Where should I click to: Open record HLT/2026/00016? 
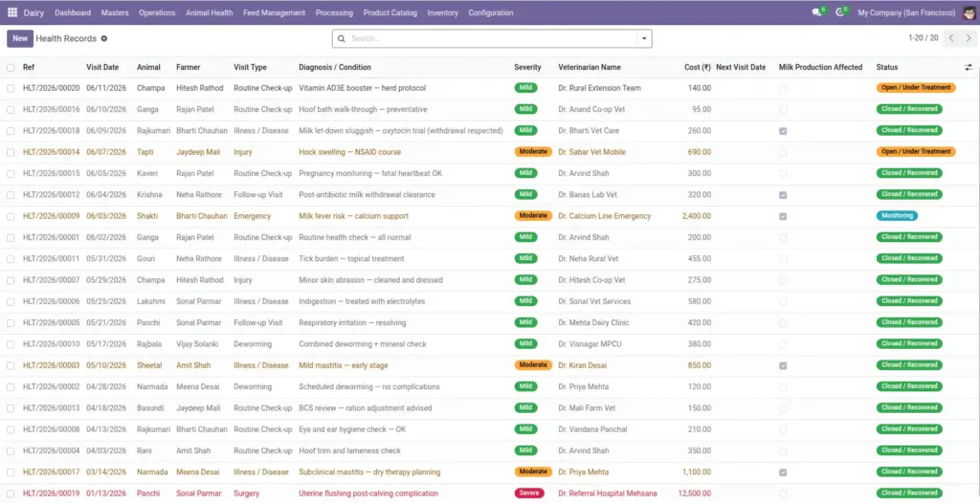[52, 109]
